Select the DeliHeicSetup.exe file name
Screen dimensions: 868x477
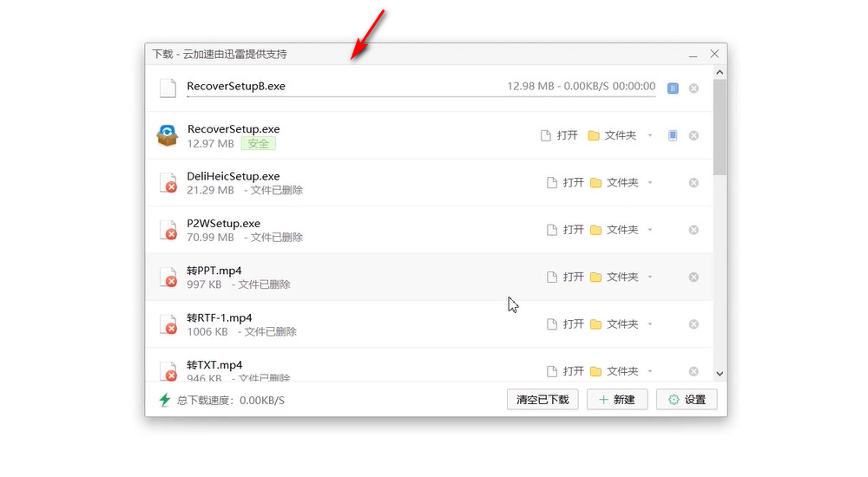tap(233, 176)
